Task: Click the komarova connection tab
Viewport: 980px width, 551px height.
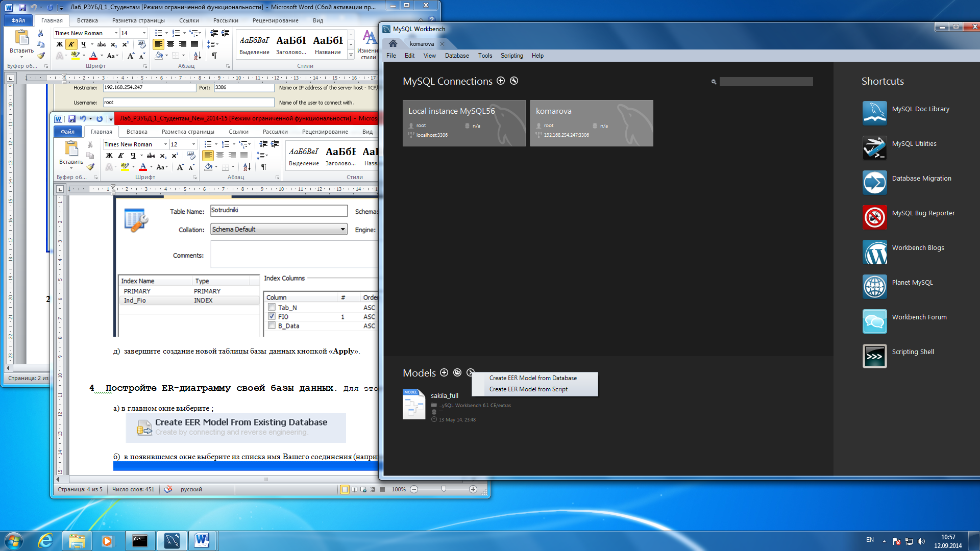Action: point(421,42)
